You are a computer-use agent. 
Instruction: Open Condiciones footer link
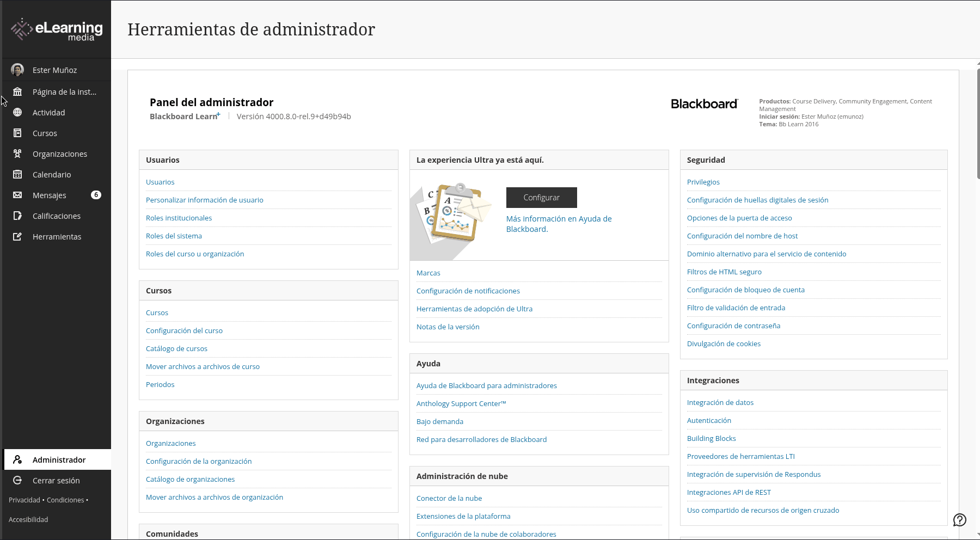point(65,500)
